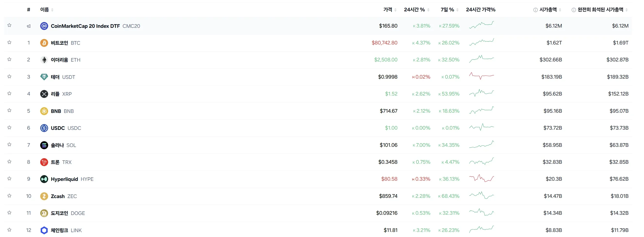This screenshot has height=237, width=644.
Task: Click the Solana 24h change 7.00%
Action: coord(422,145)
